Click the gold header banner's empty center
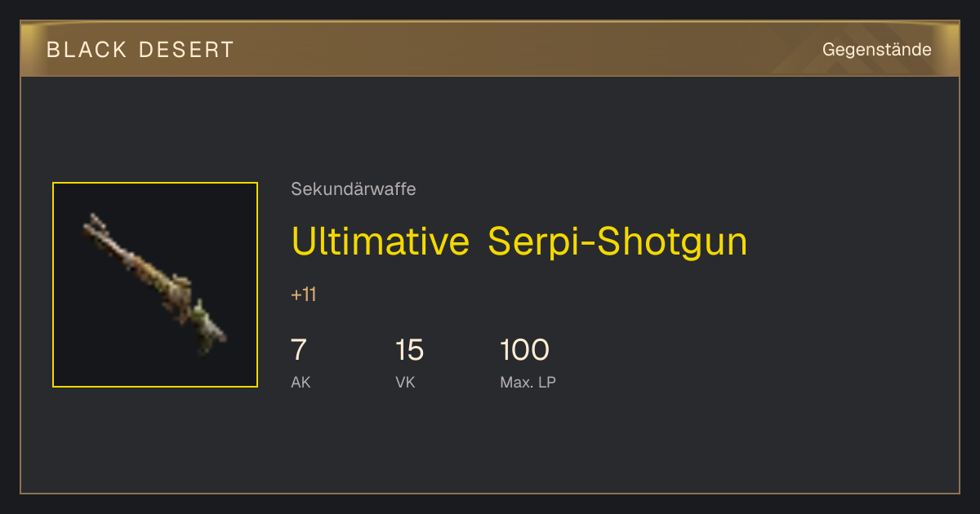The image size is (980, 514). (x=490, y=50)
